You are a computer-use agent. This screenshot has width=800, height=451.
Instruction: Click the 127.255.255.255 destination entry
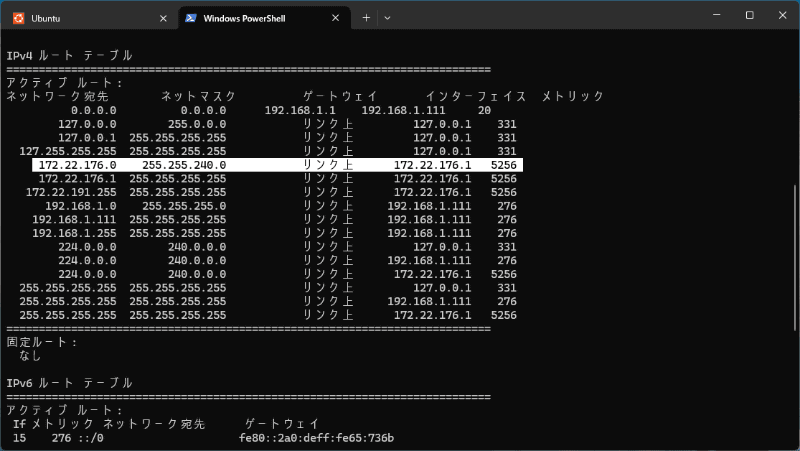pos(68,152)
